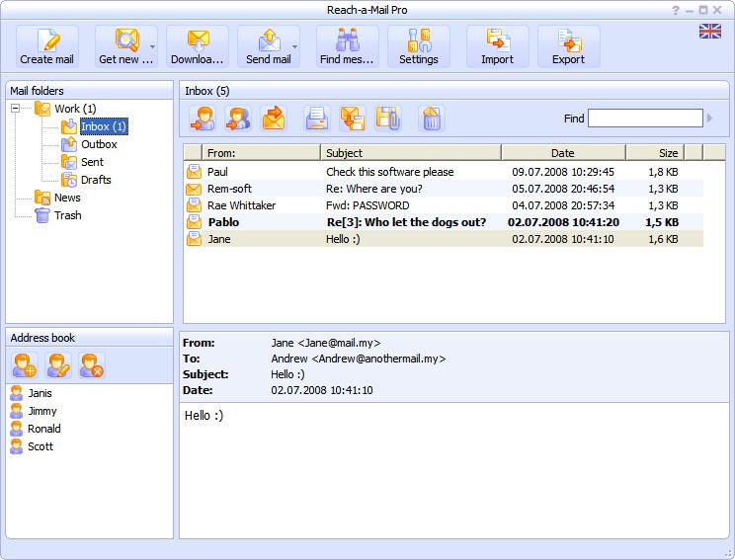The image size is (735, 560).
Task: Open the Send mail dropdown arrow
Action: tap(294, 46)
